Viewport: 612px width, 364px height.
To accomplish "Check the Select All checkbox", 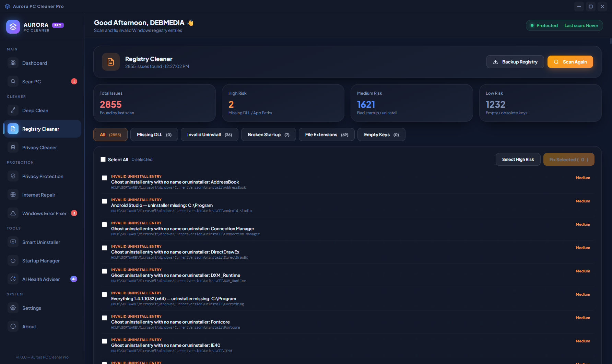I will coord(103,159).
